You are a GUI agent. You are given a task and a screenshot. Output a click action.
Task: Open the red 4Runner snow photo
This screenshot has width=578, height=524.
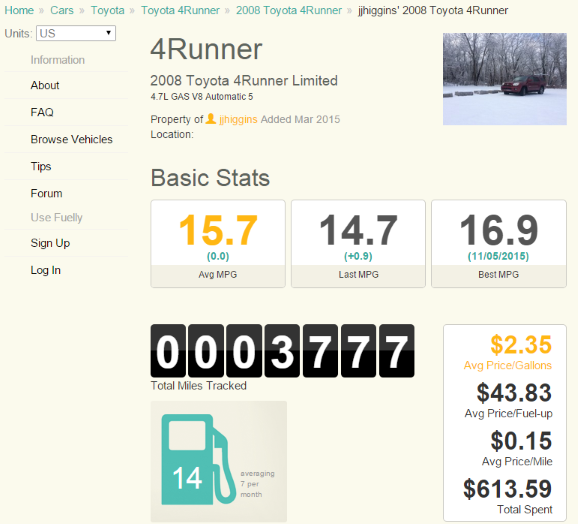pyautogui.click(x=505, y=79)
